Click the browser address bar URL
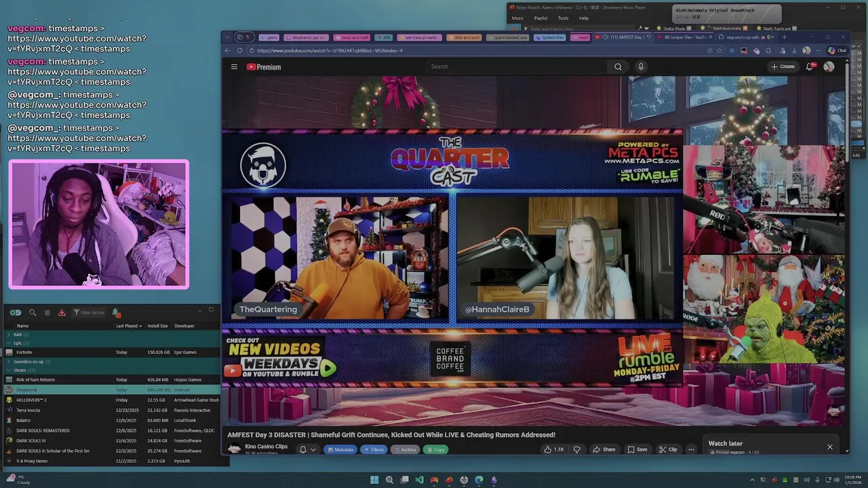The height and width of the screenshot is (488, 868). (330, 50)
